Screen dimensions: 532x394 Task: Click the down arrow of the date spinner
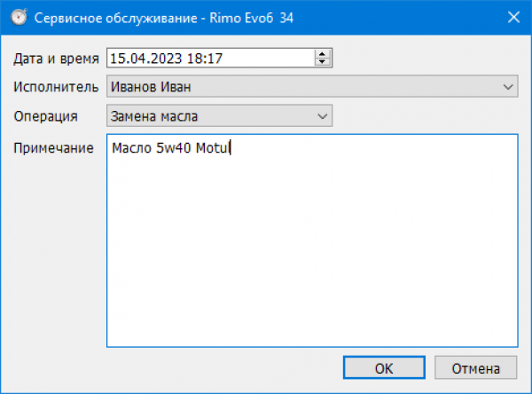(322, 63)
